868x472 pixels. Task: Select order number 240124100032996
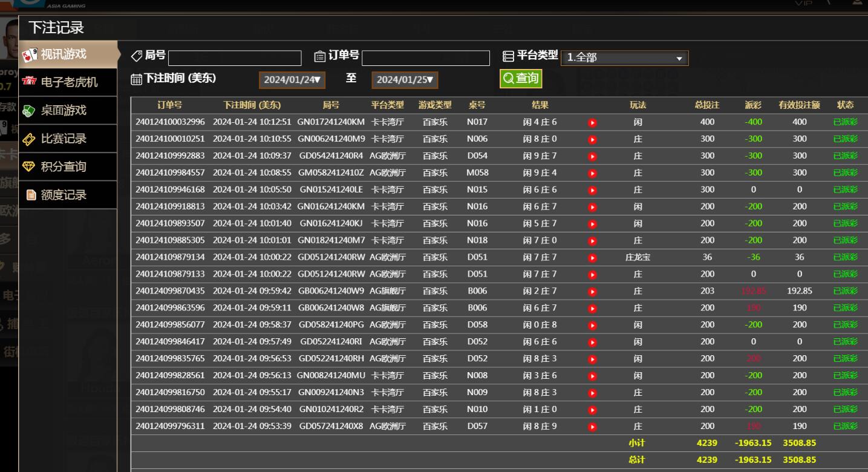pyautogui.click(x=170, y=122)
